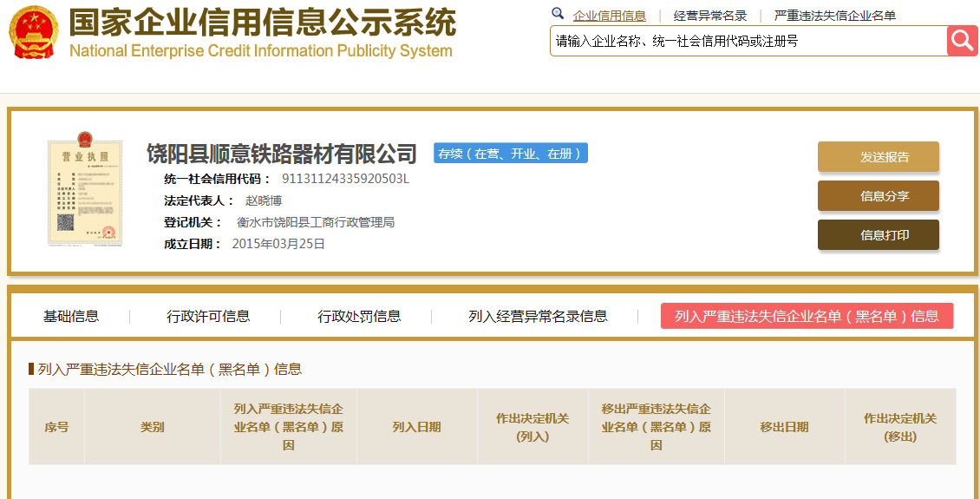This screenshot has height=499, width=980.
Task: Click the English subtitle National Enterprise Credit Information Publicity System
Action: tap(261, 50)
